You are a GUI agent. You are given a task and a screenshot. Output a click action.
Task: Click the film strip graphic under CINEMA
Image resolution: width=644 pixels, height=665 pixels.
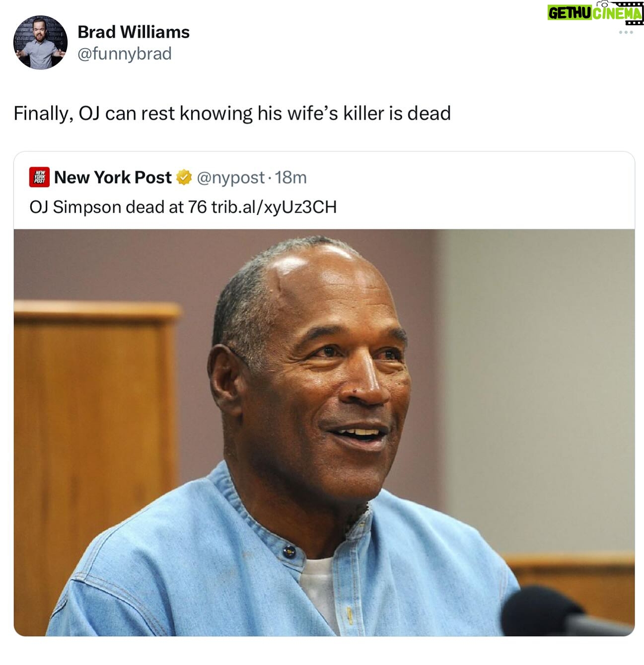pyautogui.click(x=634, y=22)
